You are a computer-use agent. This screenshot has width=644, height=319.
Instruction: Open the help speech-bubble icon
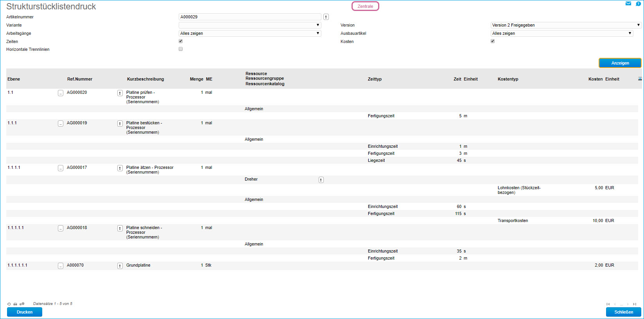[x=638, y=4]
